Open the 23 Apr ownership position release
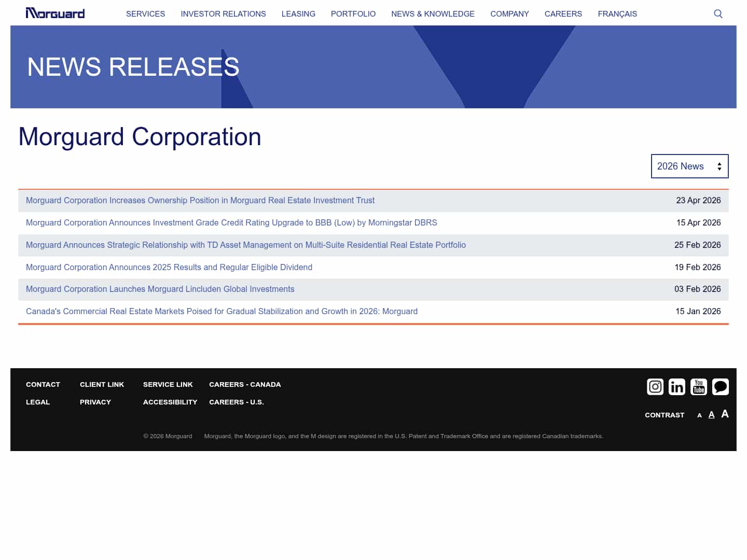The image size is (747, 560). pos(200,200)
